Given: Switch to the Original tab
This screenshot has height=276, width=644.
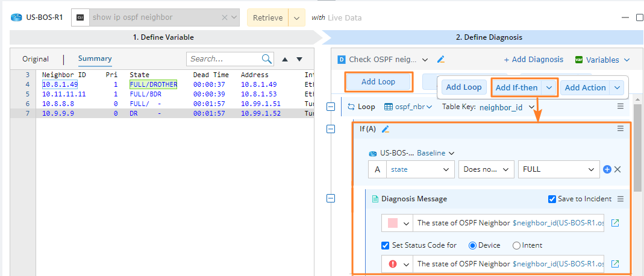Looking at the screenshot, I should pos(36,59).
